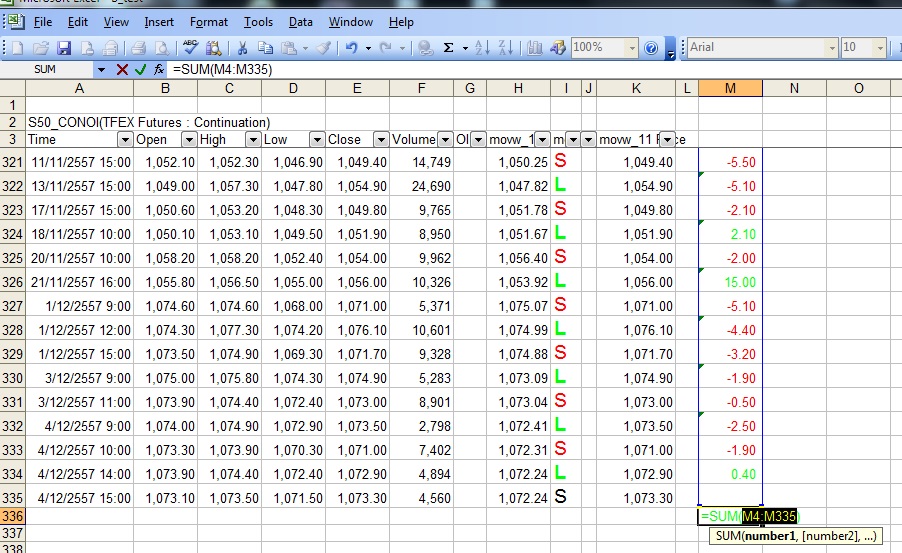
Task: Open the Paste options dropdown arrow
Action: [x=305, y=48]
